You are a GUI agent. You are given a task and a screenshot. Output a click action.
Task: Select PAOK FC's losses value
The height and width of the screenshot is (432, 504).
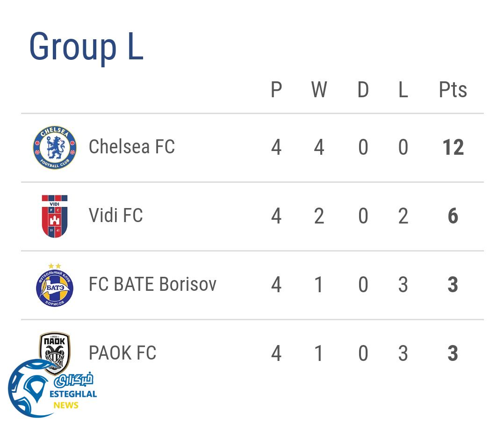point(403,353)
